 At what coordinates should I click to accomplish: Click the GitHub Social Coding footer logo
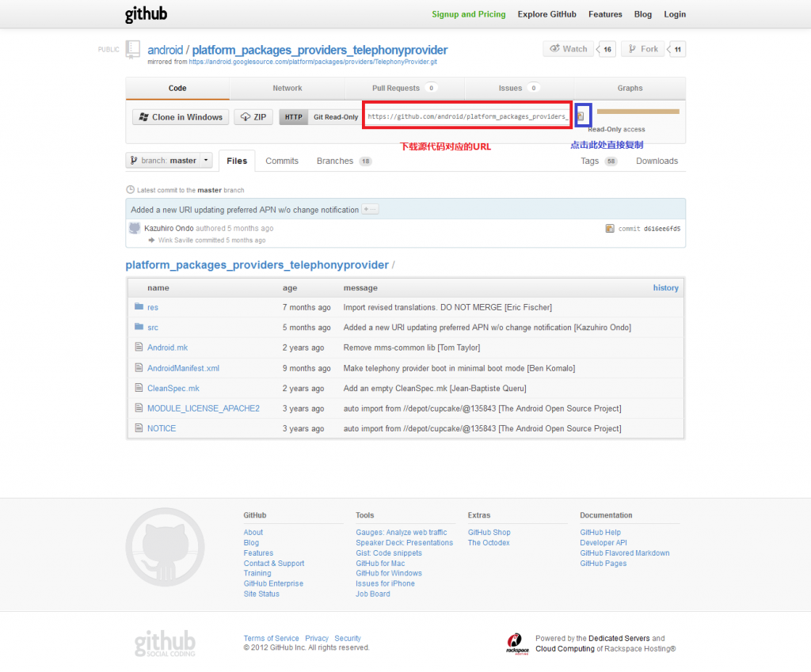[165, 644]
